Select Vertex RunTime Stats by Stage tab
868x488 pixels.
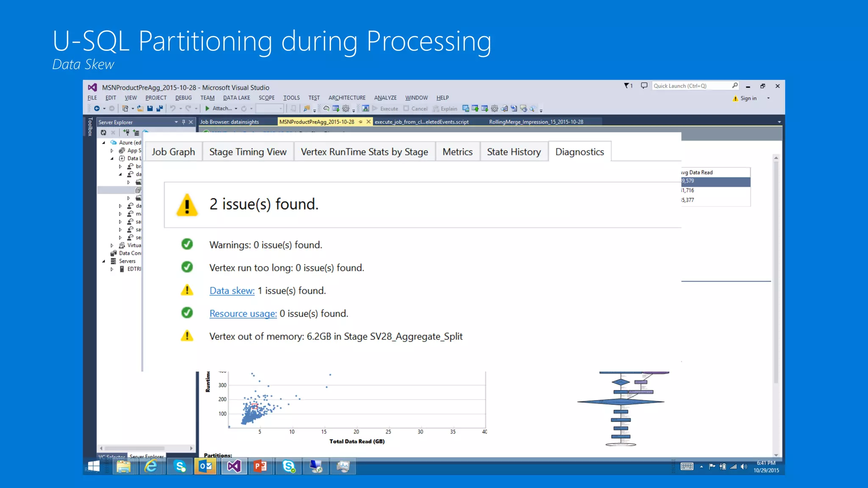pyautogui.click(x=364, y=152)
